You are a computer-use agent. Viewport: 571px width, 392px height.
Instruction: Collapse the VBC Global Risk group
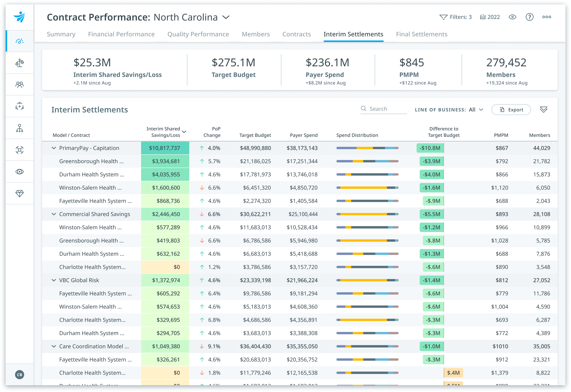(x=54, y=280)
